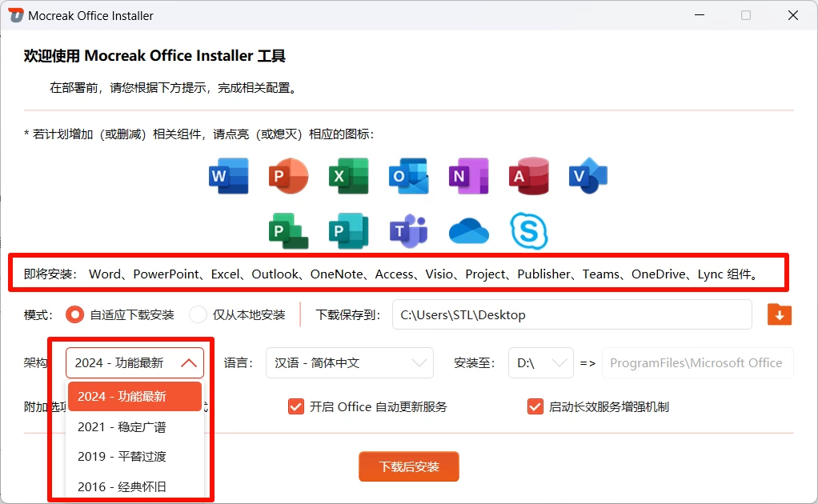Viewport: 818px width, 504px height.
Task: Toggle the Access component icon
Action: point(528,176)
